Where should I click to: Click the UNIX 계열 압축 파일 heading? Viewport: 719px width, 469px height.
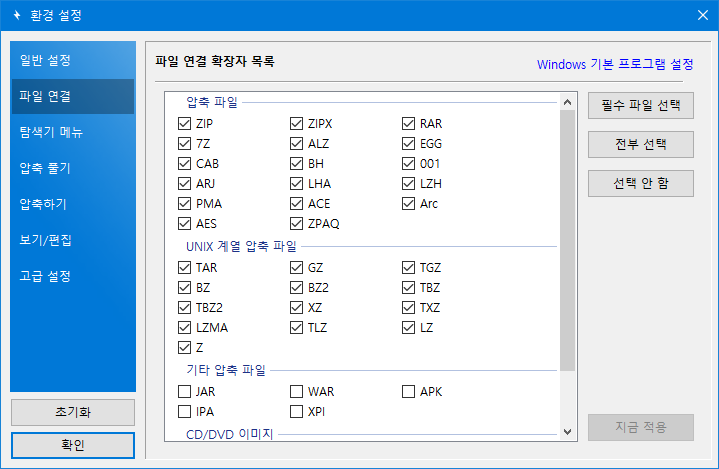[241, 246]
